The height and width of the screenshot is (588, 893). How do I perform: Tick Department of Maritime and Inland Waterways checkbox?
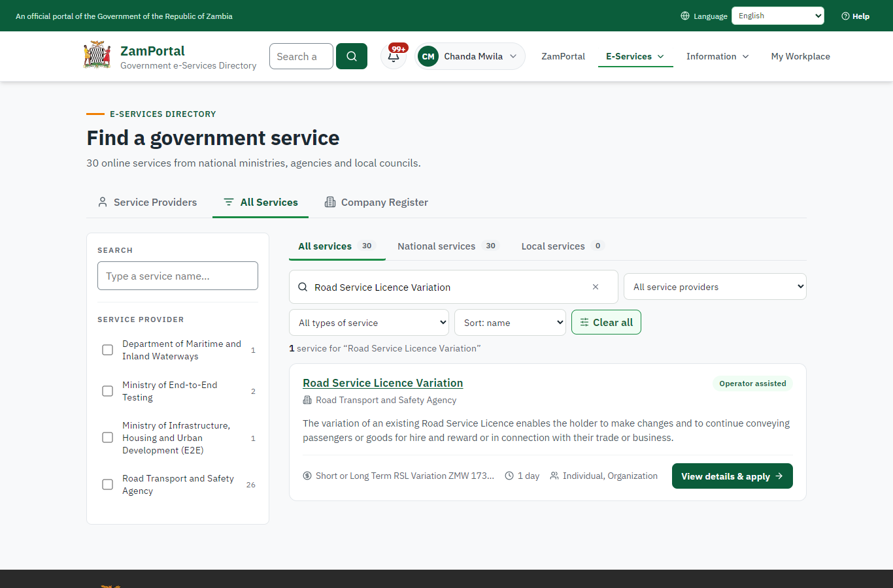pyautogui.click(x=108, y=350)
